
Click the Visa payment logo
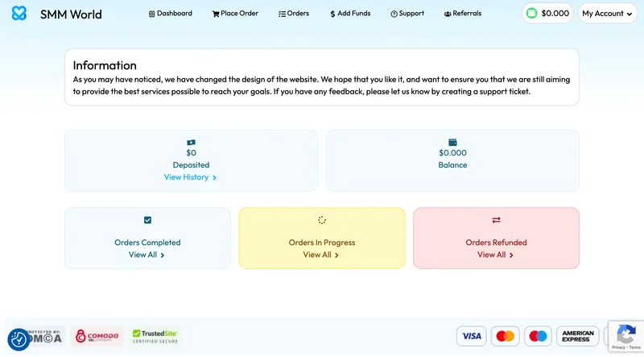471,336
